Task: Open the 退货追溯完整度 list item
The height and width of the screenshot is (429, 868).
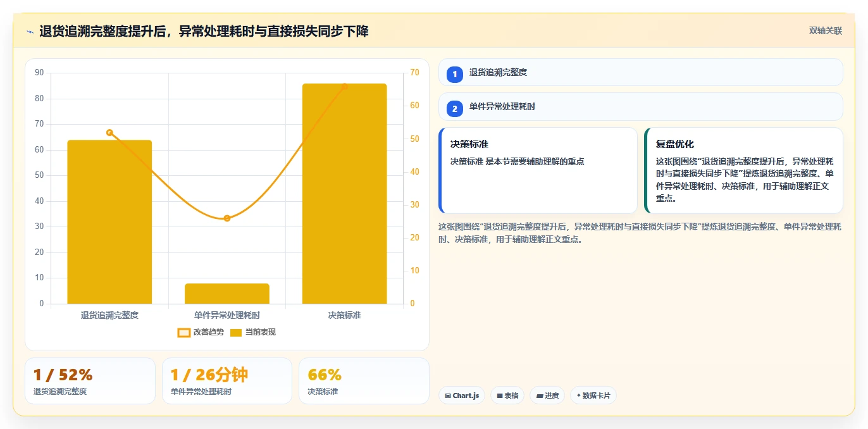Action: (x=640, y=72)
